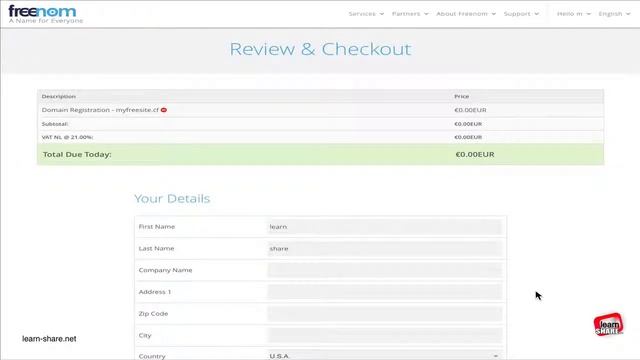640x360 pixels.
Task: Click the Subtotal label
Action: pyautogui.click(x=55, y=124)
